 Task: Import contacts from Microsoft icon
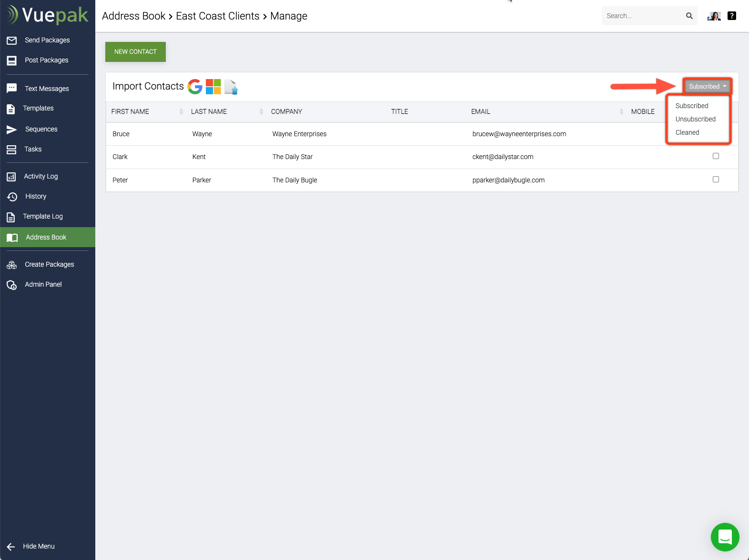[x=213, y=87]
